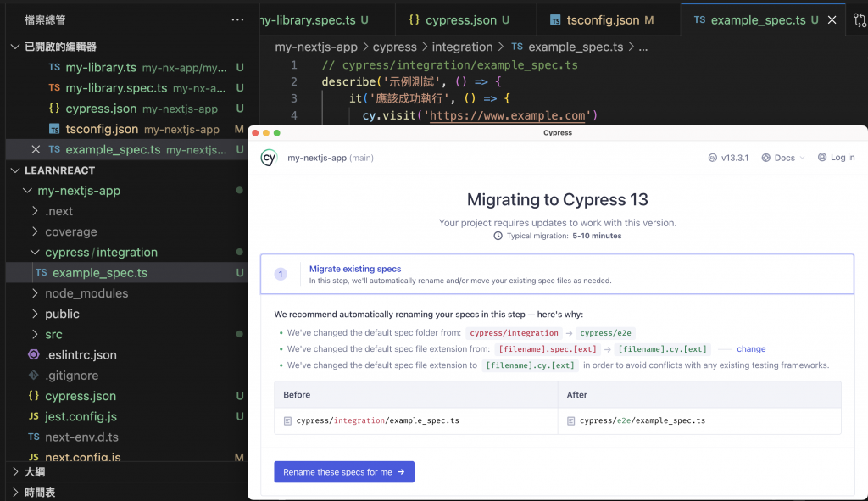The image size is (868, 501).
Task: Click the v13.3.1 version indicator
Action: coord(728,158)
